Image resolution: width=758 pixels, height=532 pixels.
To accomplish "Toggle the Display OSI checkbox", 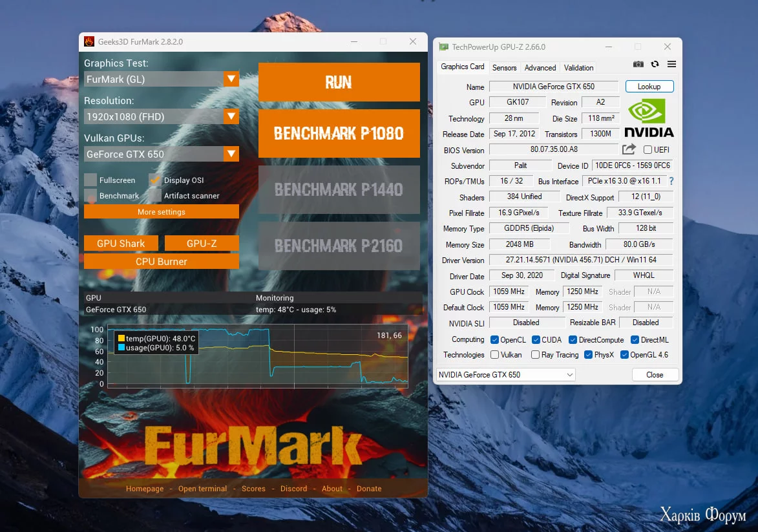I will point(154,180).
